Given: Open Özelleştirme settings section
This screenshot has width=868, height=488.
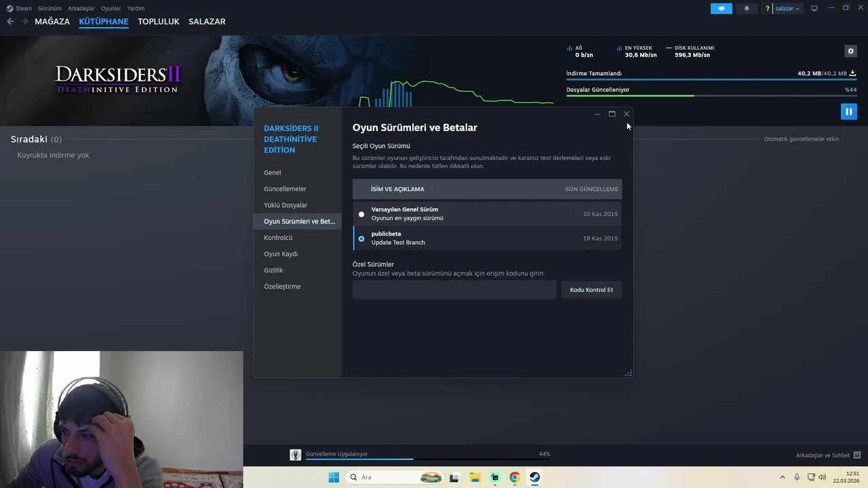Looking at the screenshot, I should pyautogui.click(x=297, y=287).
